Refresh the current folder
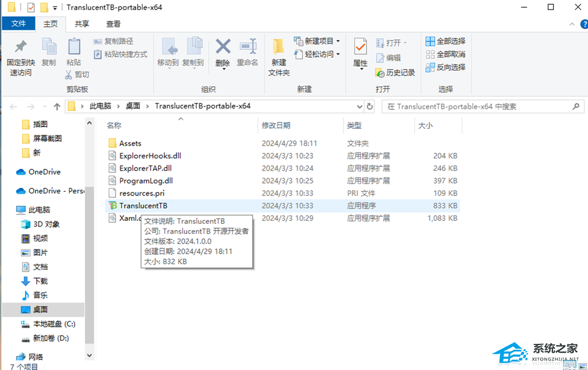588x370 pixels. click(x=370, y=106)
